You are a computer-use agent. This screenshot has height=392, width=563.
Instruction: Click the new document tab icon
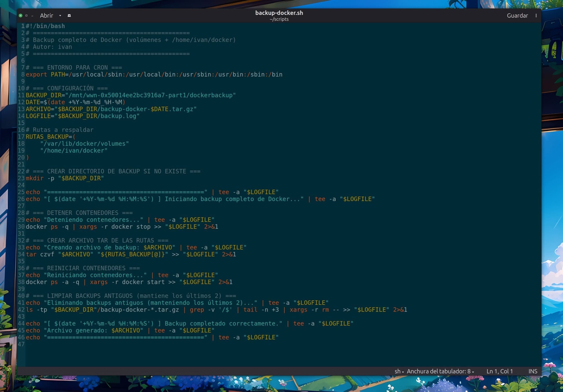[69, 15]
